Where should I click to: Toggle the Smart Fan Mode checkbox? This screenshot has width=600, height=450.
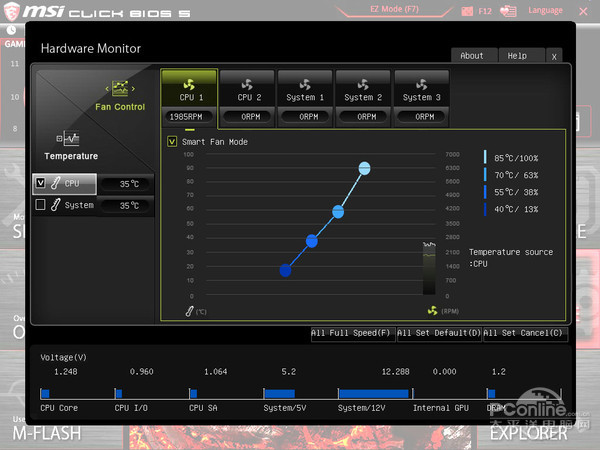tap(172, 142)
